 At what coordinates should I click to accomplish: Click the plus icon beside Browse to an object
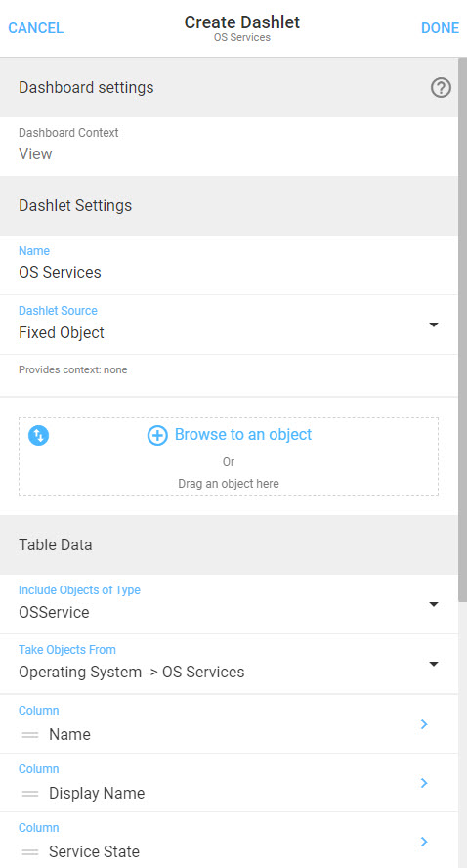pos(157,436)
